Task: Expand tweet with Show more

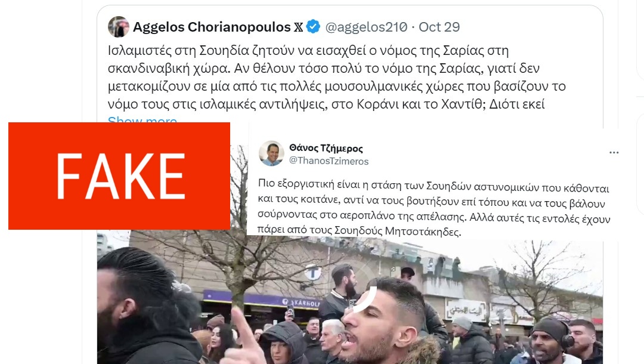Action: coord(142,119)
